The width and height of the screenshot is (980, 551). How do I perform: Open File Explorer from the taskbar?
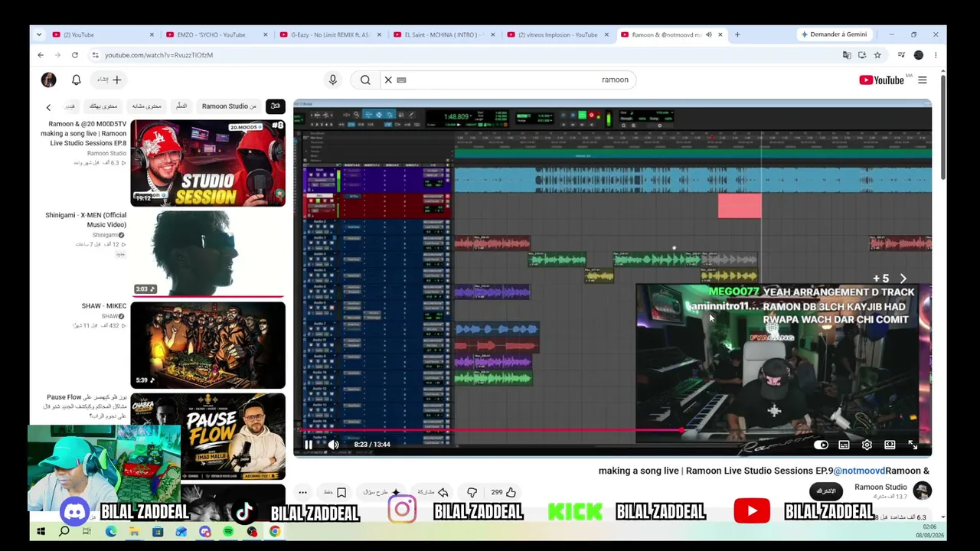134,531
